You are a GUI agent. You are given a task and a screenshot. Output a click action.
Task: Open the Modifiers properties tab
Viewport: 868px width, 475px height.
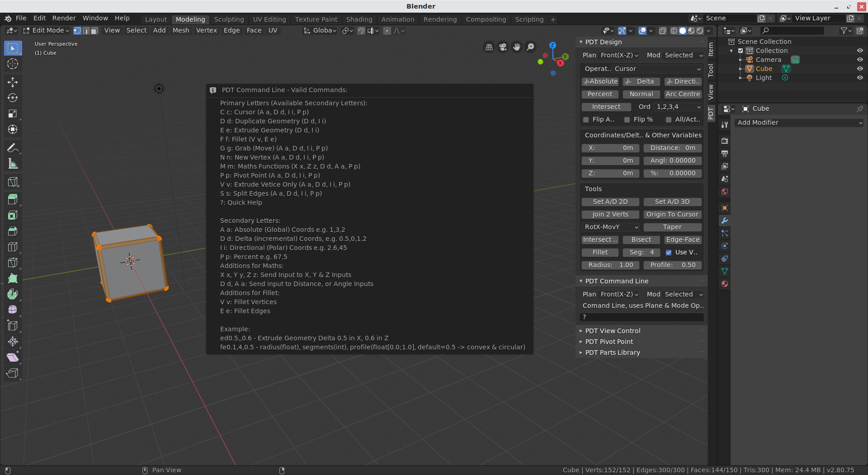tap(725, 221)
